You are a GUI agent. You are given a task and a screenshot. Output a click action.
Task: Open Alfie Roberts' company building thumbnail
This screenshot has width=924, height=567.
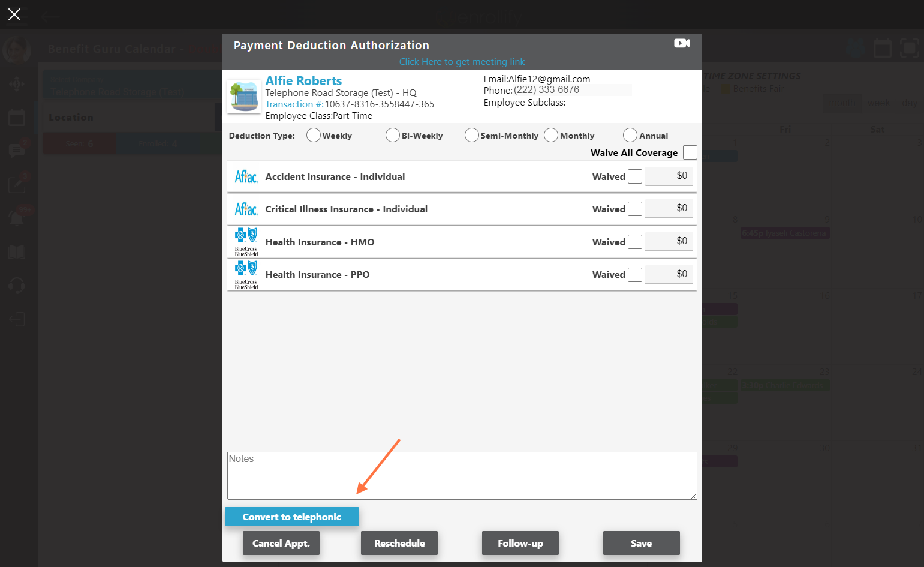coord(244,97)
